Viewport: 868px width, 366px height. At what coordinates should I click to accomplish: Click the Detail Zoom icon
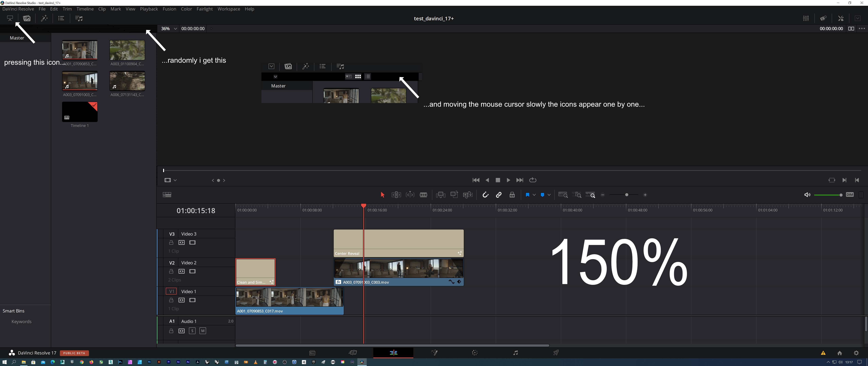coord(577,195)
